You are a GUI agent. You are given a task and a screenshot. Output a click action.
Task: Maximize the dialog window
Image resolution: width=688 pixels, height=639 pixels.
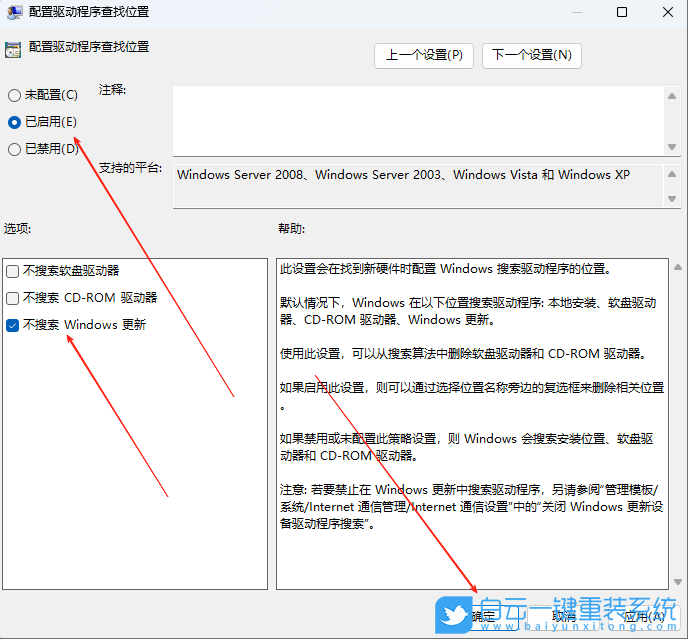(622, 12)
